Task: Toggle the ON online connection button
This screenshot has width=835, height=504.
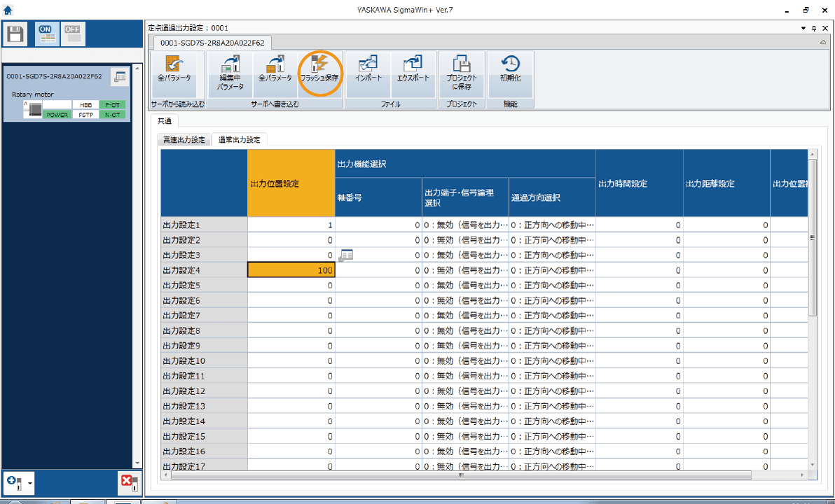Action: 46,34
